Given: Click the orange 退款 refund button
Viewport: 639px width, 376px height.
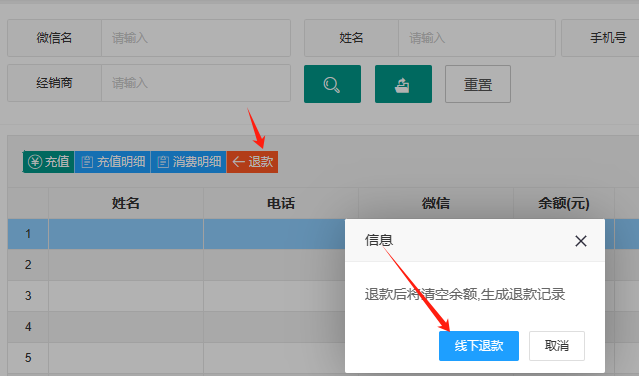Looking at the screenshot, I should [252, 162].
